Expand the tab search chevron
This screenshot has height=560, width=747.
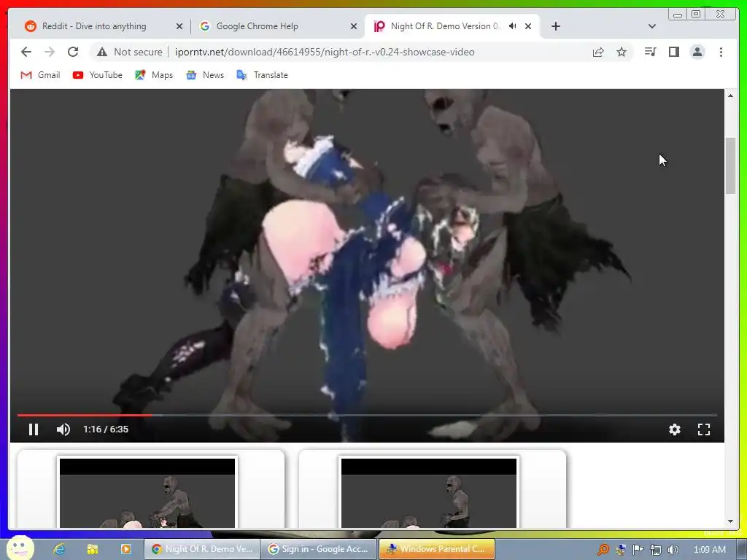tap(652, 26)
